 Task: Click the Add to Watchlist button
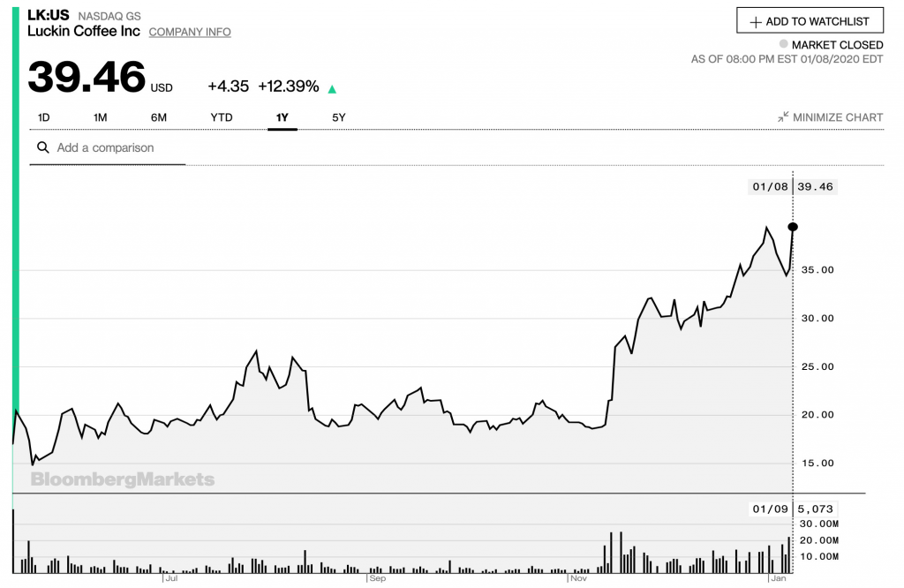point(810,21)
